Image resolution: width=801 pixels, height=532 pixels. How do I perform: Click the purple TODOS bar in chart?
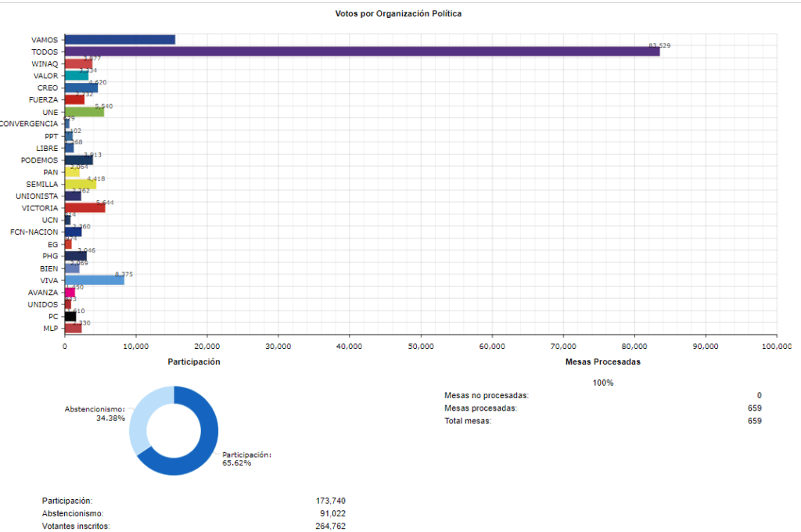pos(360,52)
